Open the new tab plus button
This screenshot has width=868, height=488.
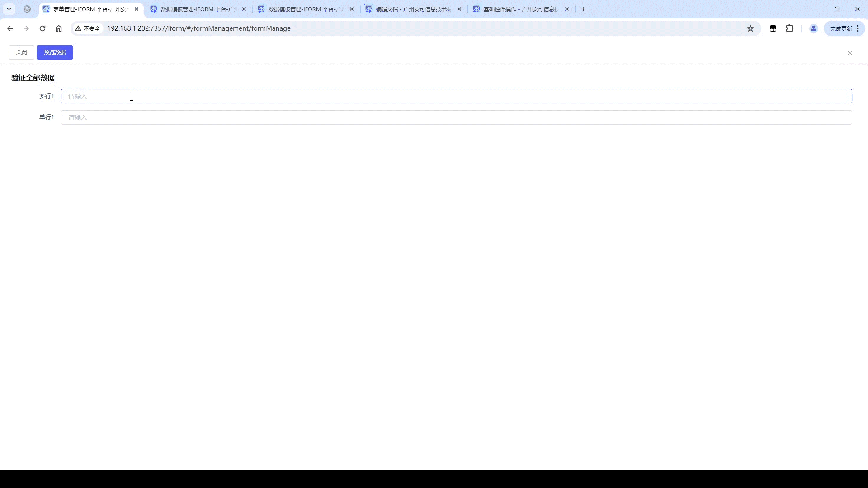(x=583, y=9)
